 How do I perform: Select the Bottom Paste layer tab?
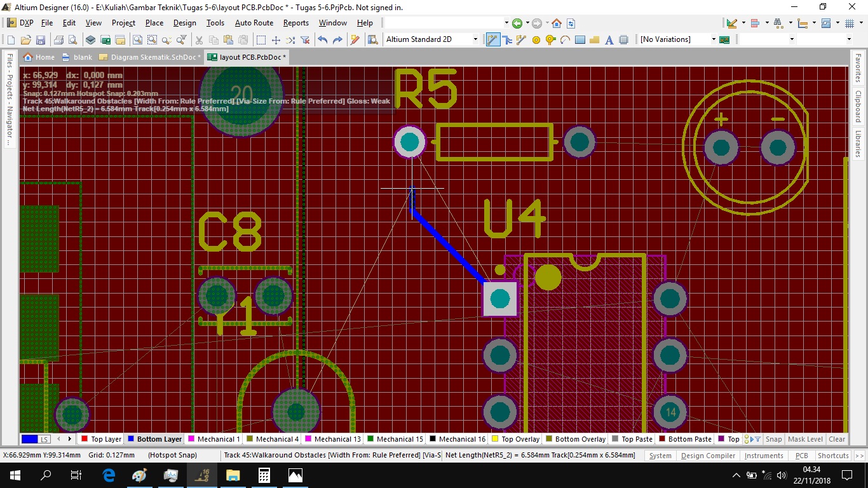(684, 439)
